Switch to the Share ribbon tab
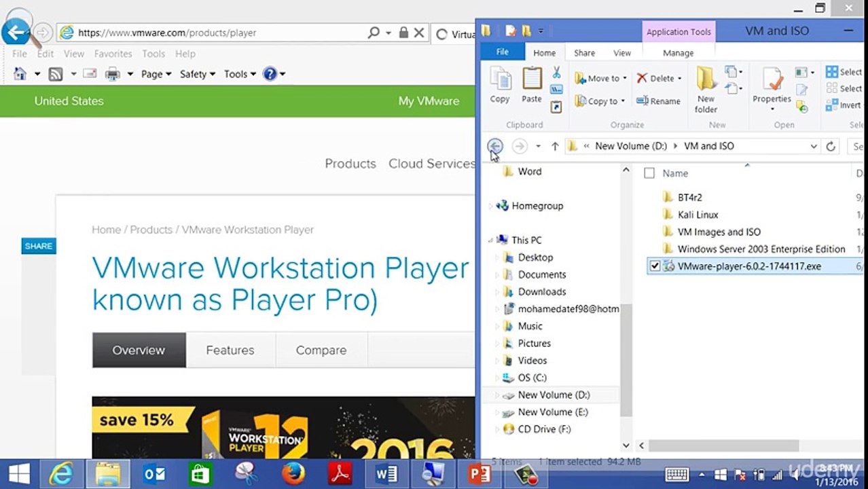The height and width of the screenshot is (489, 868). (584, 53)
